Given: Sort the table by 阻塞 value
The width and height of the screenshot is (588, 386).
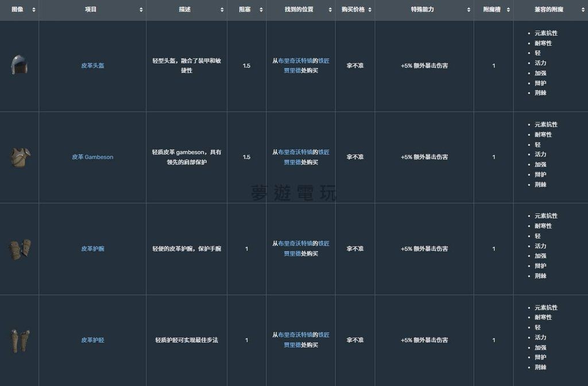Looking at the screenshot, I should 261,10.
